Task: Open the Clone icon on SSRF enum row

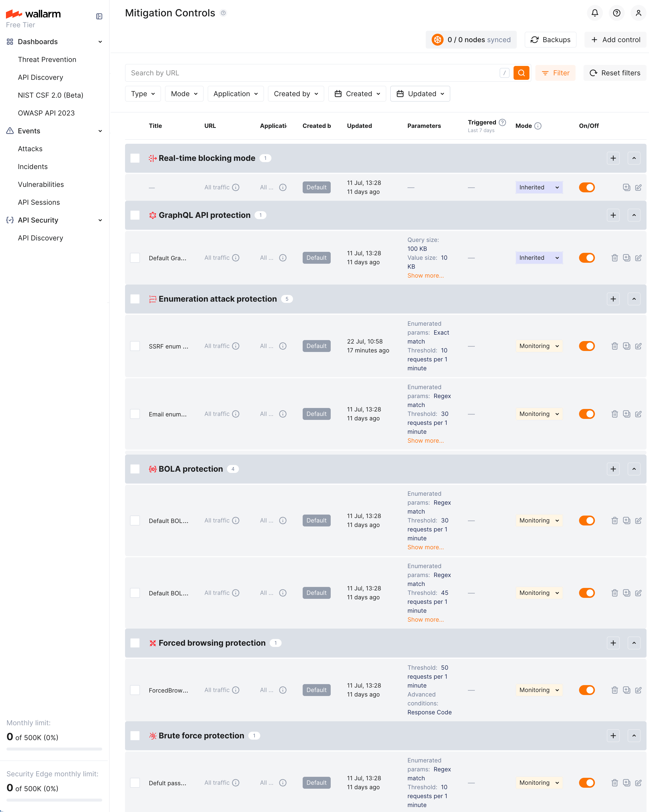Action: (x=627, y=346)
